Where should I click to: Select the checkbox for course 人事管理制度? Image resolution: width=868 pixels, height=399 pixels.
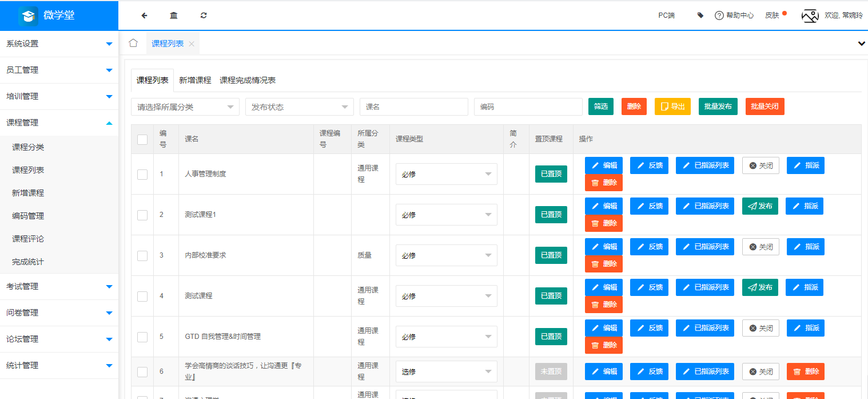point(142,173)
